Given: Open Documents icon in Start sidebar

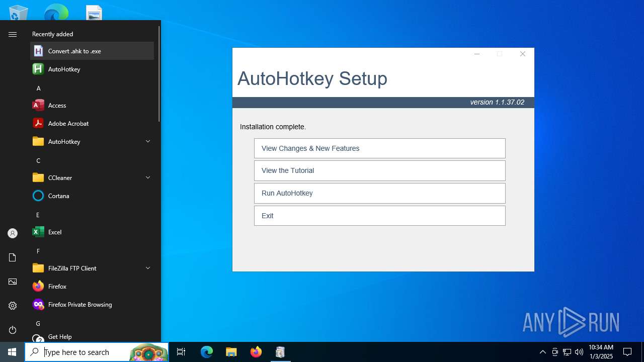Looking at the screenshot, I should point(13,257).
